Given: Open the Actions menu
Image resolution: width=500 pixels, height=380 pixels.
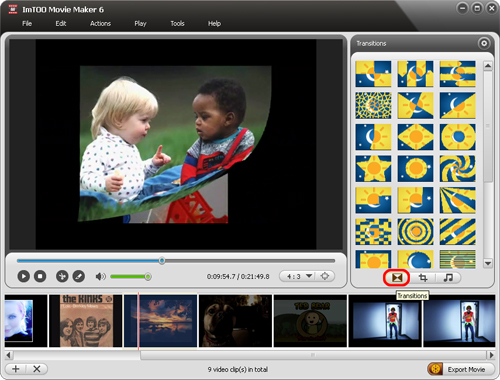Looking at the screenshot, I should click(x=100, y=23).
